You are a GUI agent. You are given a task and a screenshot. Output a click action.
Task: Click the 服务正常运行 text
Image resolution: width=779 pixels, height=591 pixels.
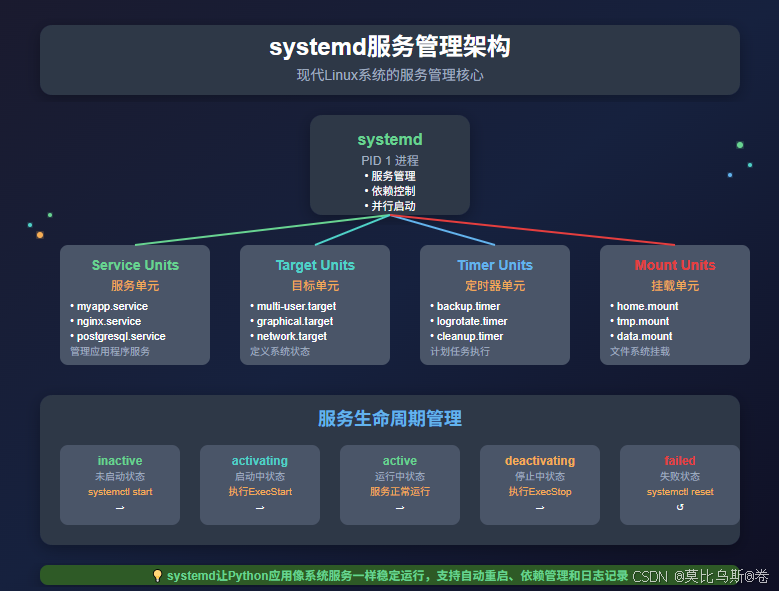pyautogui.click(x=399, y=492)
